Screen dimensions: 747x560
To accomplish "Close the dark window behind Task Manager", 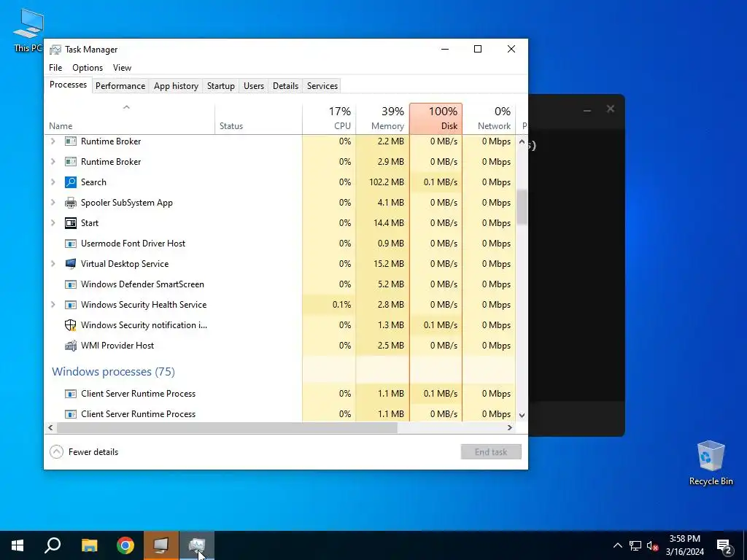I will (611, 109).
